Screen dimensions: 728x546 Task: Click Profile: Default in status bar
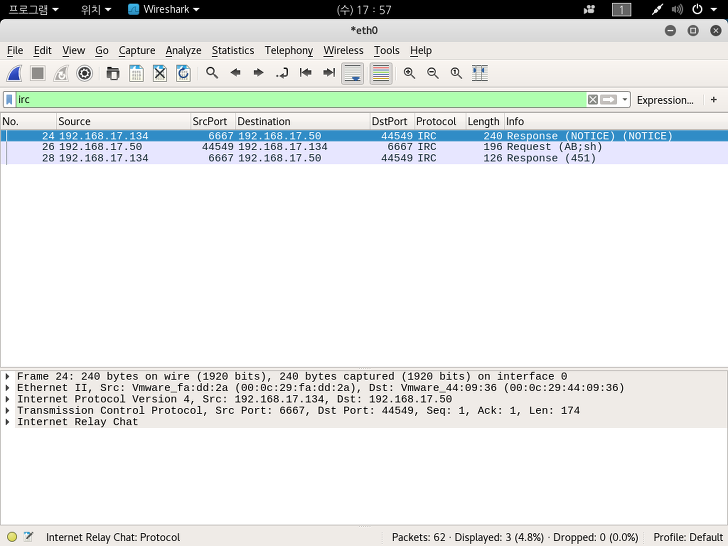688,537
